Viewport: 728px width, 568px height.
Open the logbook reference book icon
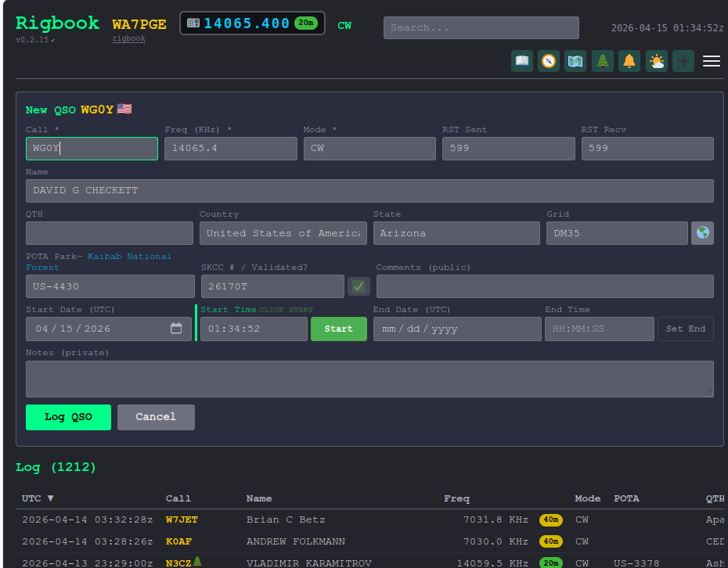click(x=522, y=61)
